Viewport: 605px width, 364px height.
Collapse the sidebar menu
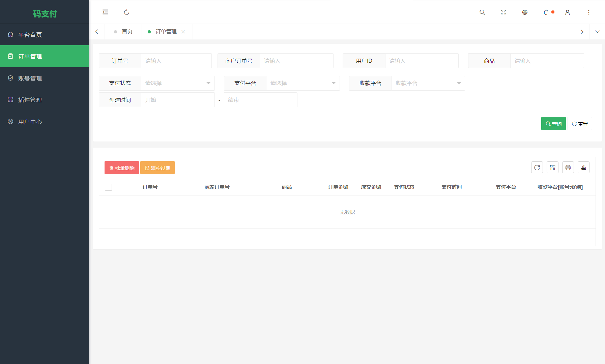pyautogui.click(x=105, y=12)
